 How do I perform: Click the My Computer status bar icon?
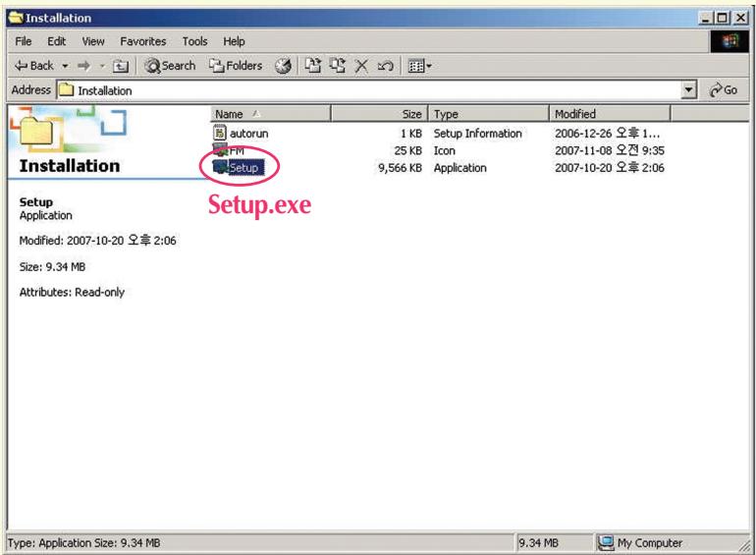point(605,543)
